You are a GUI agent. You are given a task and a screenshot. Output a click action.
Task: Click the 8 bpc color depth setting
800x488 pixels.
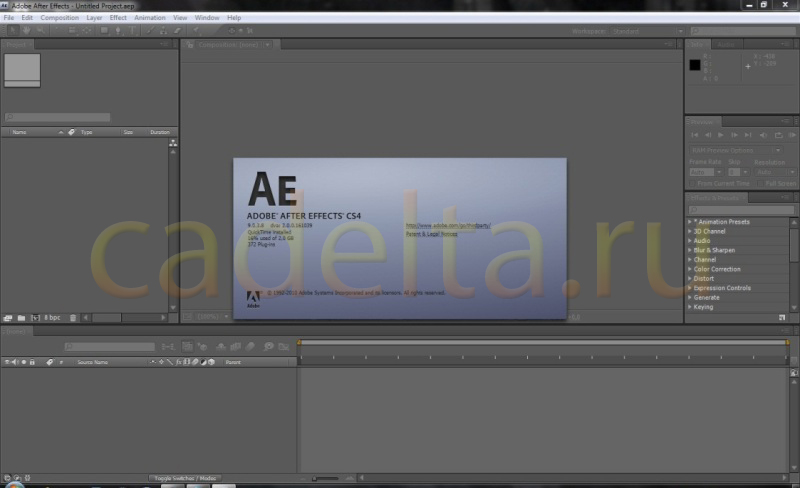click(52, 318)
